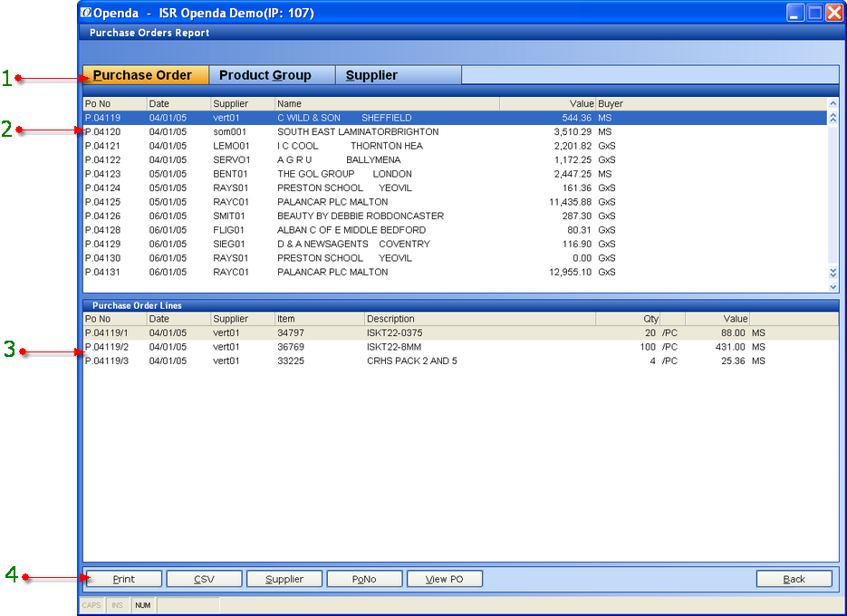This screenshot has width=847, height=616.
Task: Open the View PO button
Action: 444,579
